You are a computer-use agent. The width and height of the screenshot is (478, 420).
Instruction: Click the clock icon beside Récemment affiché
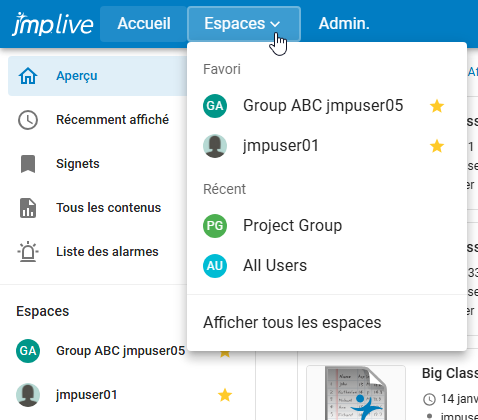point(28,120)
